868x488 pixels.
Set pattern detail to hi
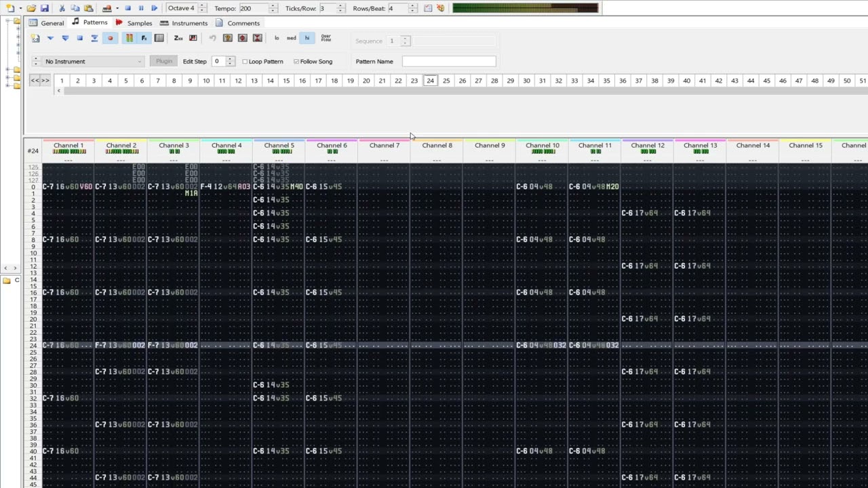point(307,38)
